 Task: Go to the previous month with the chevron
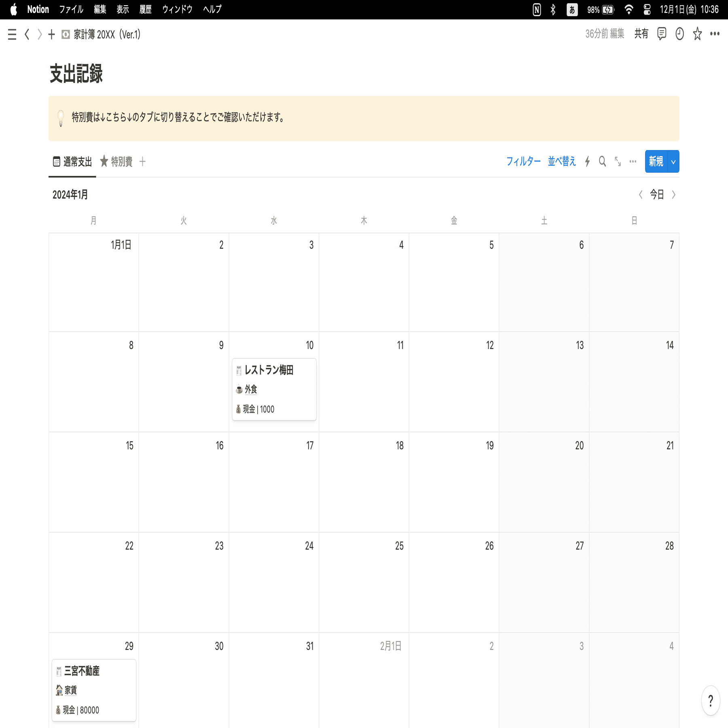pyautogui.click(x=641, y=195)
